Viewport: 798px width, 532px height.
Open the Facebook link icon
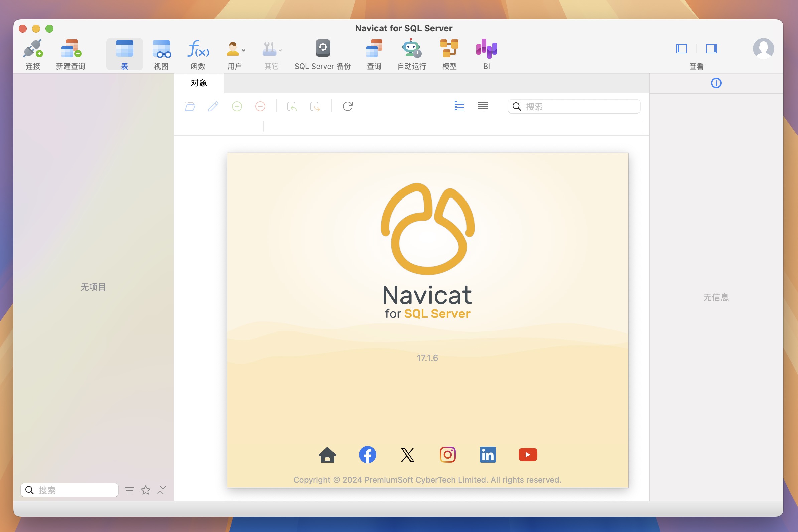pos(368,455)
